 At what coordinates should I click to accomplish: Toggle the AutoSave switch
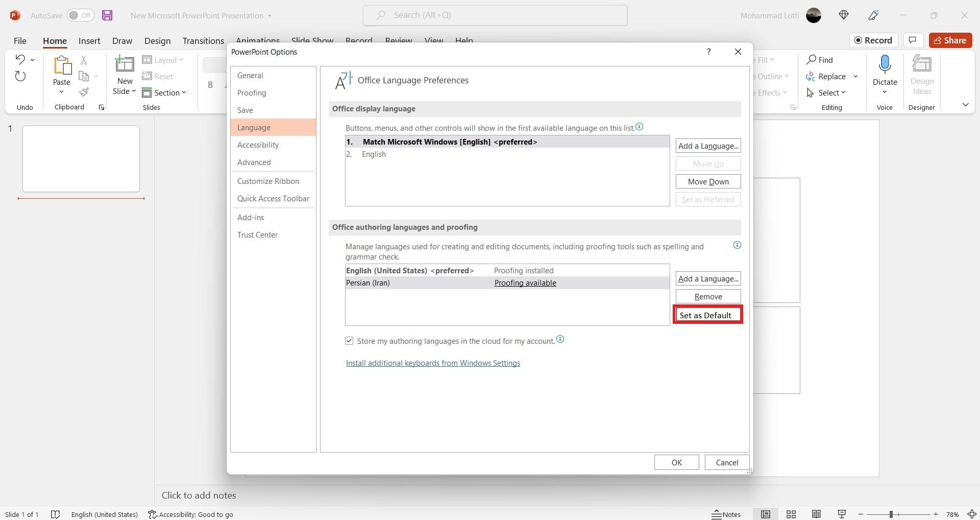[x=81, y=15]
